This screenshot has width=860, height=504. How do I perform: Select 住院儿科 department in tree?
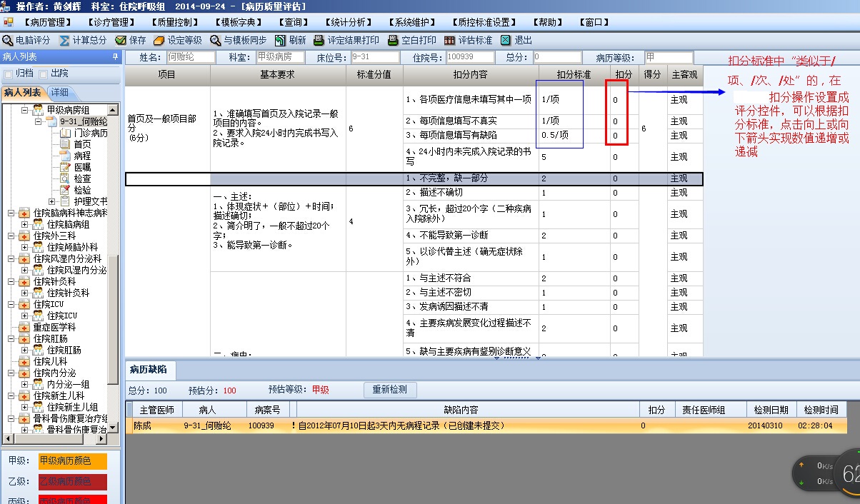(51, 361)
